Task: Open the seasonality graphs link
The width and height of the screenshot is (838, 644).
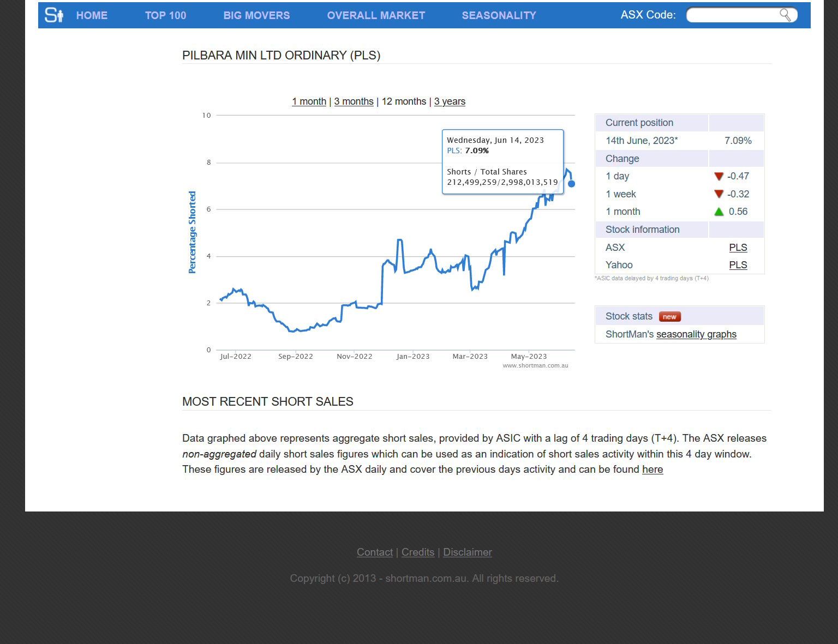Action: pos(696,334)
